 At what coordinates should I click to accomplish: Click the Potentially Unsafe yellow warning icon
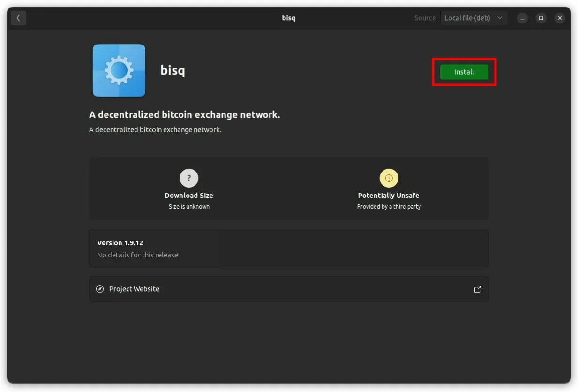pyautogui.click(x=389, y=178)
